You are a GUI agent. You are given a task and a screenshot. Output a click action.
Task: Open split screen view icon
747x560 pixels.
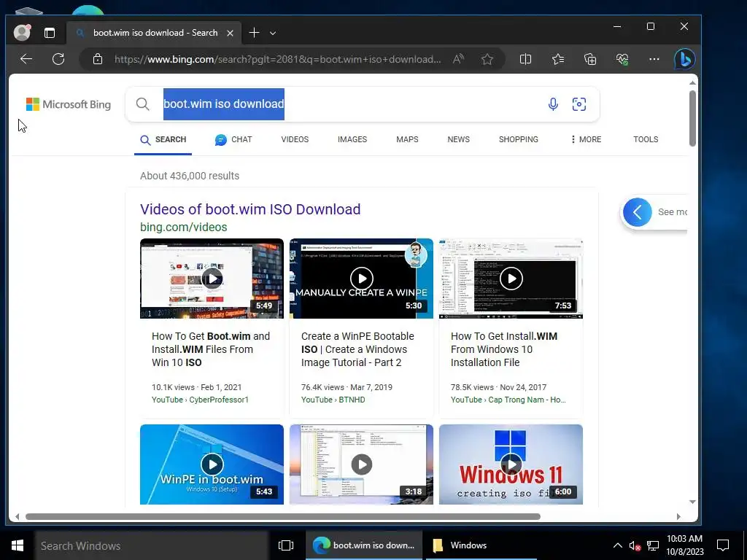click(x=525, y=59)
